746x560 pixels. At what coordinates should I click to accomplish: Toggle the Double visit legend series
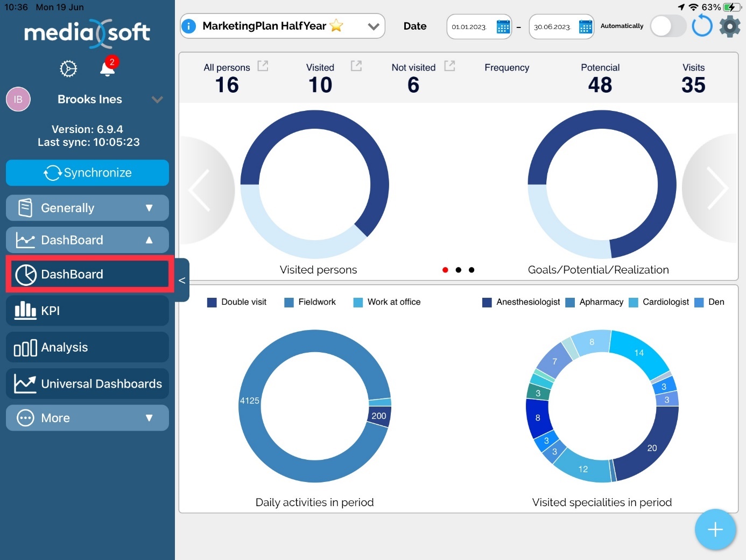tap(237, 302)
